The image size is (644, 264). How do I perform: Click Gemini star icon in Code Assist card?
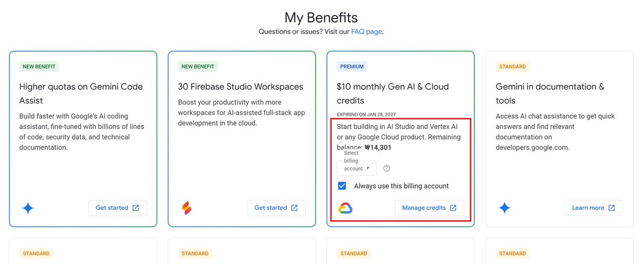coord(28,208)
